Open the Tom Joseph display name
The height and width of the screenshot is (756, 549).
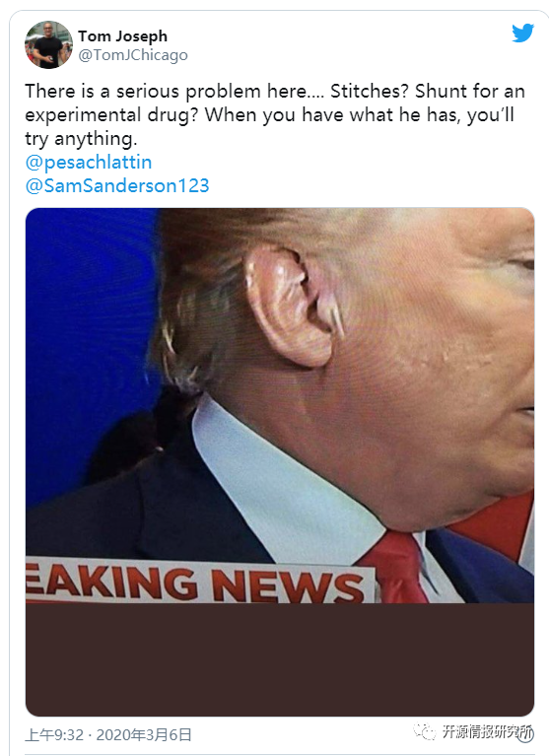[122, 36]
